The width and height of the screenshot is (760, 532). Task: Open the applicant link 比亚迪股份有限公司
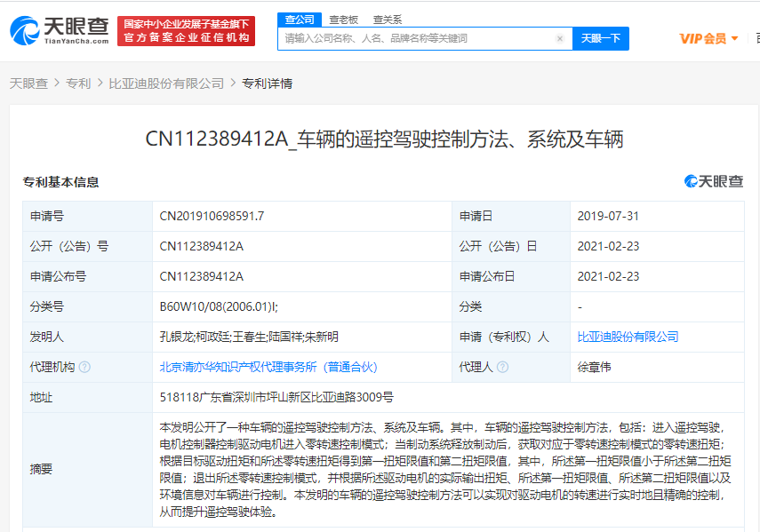pos(628,337)
